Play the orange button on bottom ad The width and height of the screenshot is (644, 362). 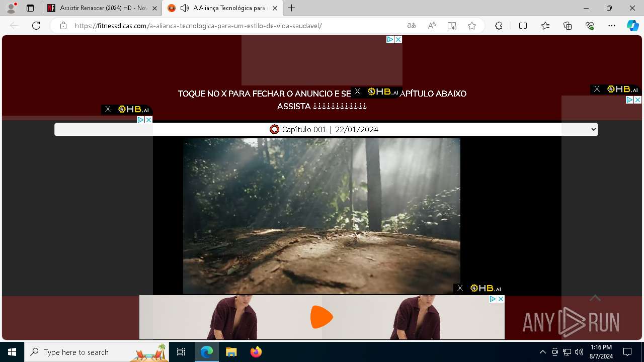click(x=321, y=317)
